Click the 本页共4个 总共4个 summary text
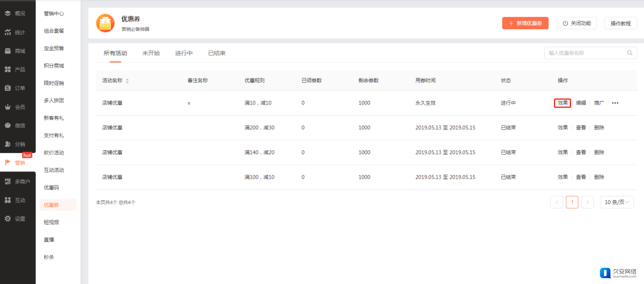 coord(116,202)
